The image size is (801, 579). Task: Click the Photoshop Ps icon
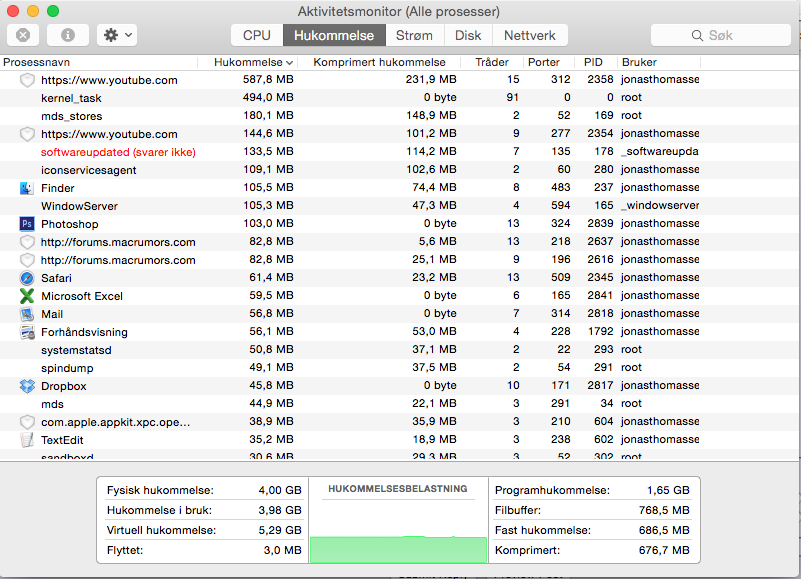[27, 224]
